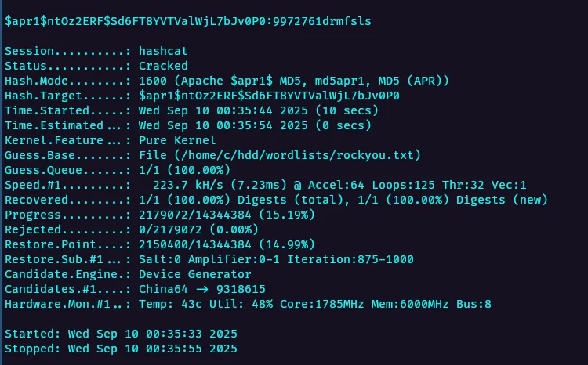Click the Time.Estimated timestamp
Image resolution: width=588 pixels, height=365 pixels.
[238, 125]
